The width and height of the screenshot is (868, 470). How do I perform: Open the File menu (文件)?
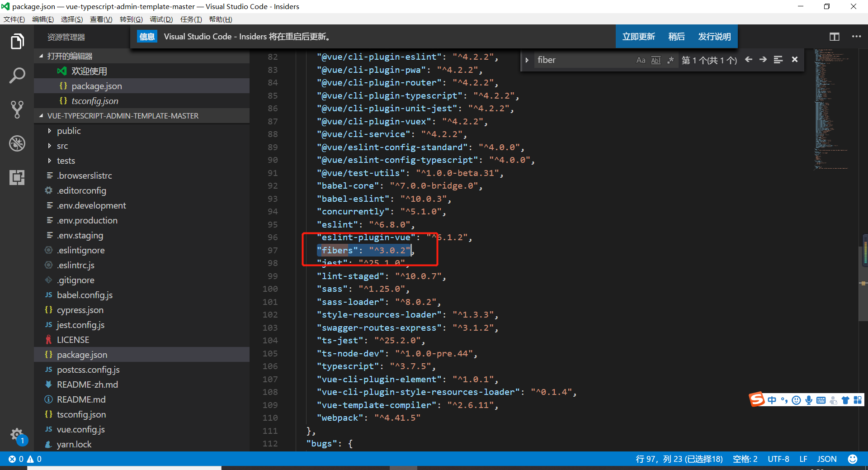coord(14,19)
